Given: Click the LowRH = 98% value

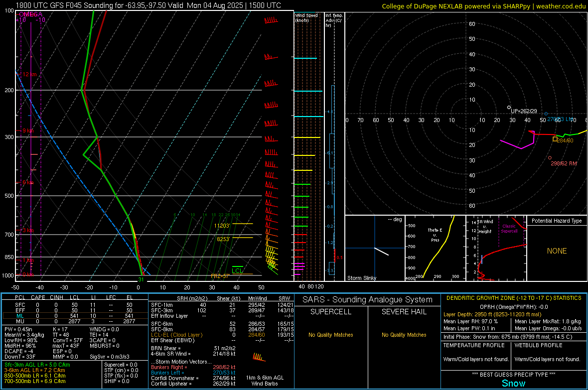Looking at the screenshot, I should coord(21,340).
